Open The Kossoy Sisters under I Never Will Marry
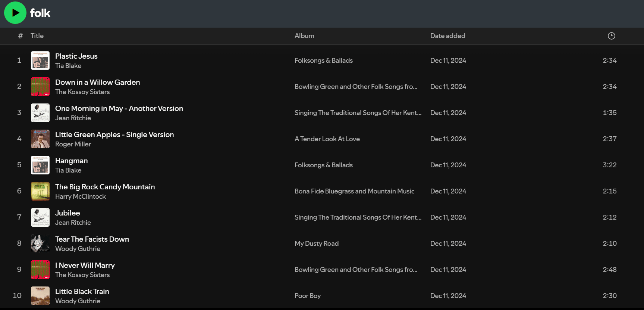This screenshot has width=644, height=310. tap(82, 275)
